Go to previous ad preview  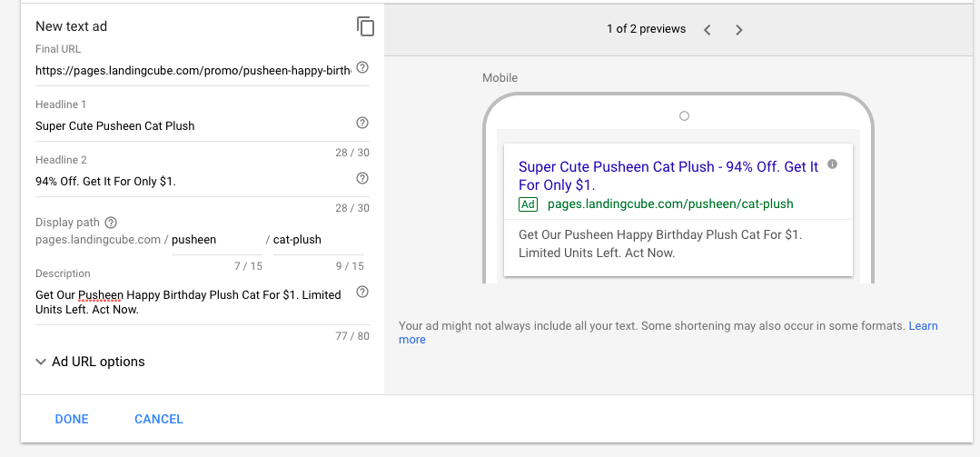tap(708, 30)
